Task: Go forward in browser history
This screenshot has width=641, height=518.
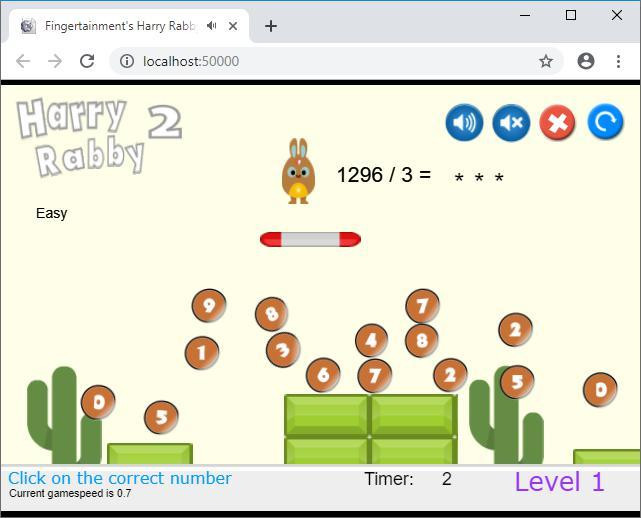Action: [55, 61]
